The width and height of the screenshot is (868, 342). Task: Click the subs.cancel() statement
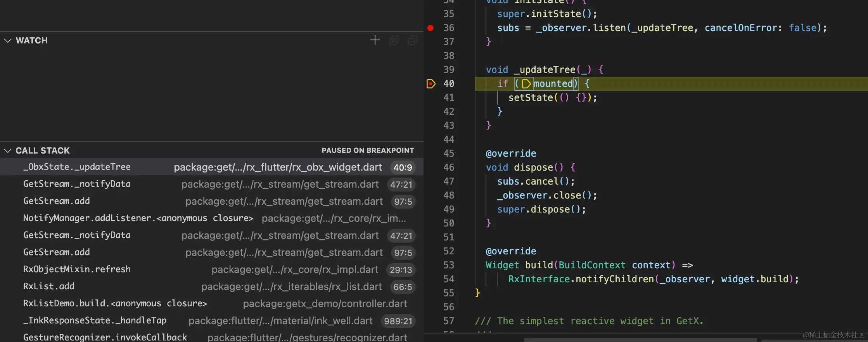[536, 181]
